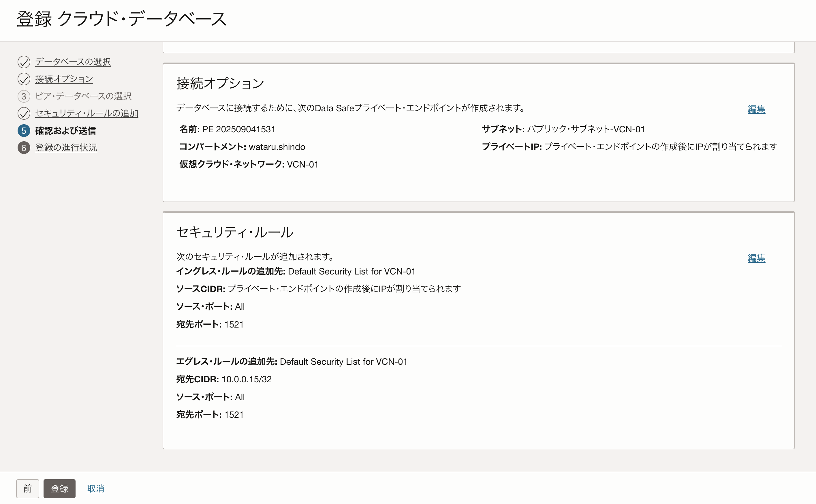The image size is (816, 504).
Task: Cancel the wizard via the 取消 link
Action: (x=96, y=488)
